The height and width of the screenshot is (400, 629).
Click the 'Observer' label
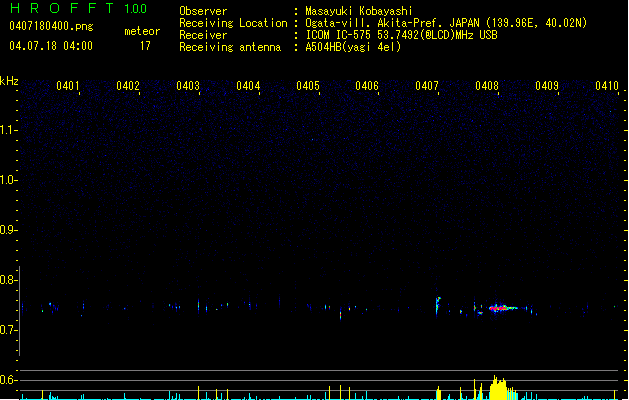tap(203, 11)
